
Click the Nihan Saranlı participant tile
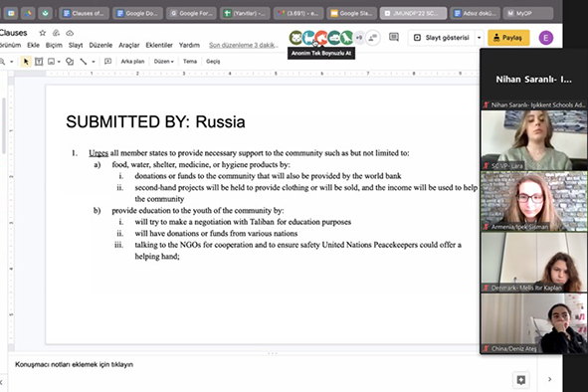click(x=534, y=80)
